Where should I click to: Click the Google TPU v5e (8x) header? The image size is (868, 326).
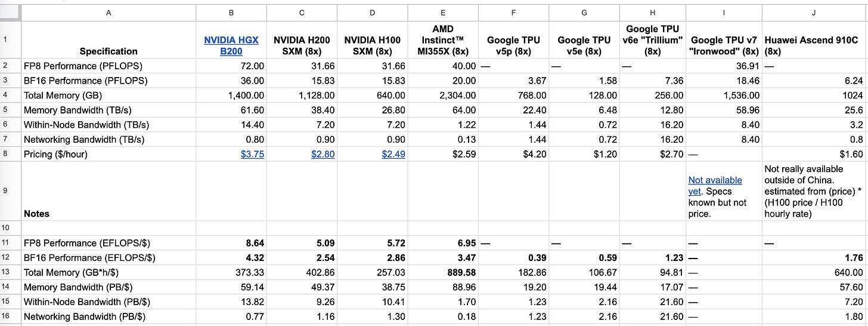tap(584, 40)
